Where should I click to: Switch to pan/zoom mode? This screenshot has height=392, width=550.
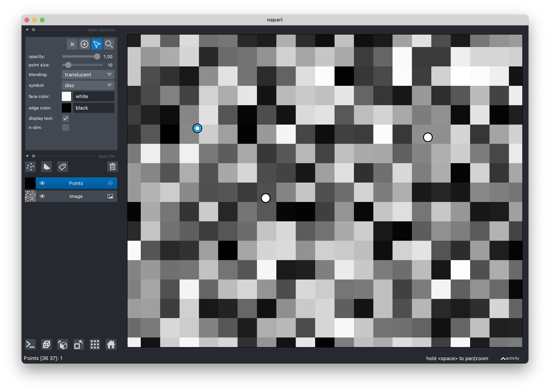tap(109, 44)
